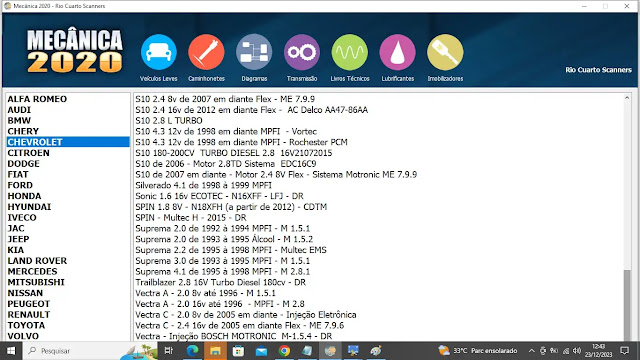The image size is (640, 360).
Task: Open 'Sonic 1.6 16v ECOTEC' entry
Action: [219, 196]
